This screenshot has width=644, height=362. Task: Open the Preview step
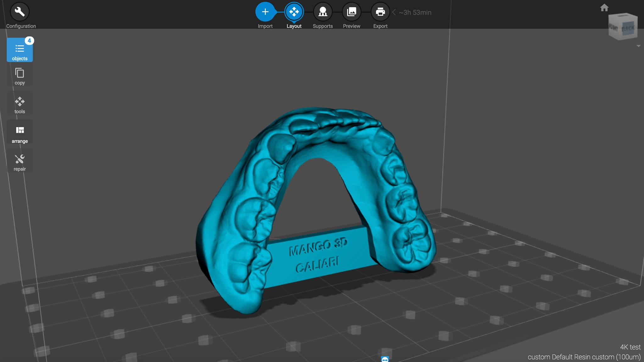point(352,12)
